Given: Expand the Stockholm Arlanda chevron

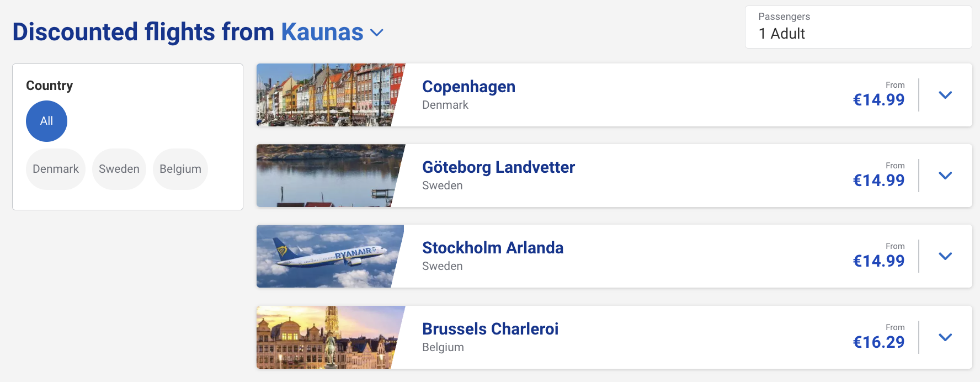Looking at the screenshot, I should (x=945, y=256).
